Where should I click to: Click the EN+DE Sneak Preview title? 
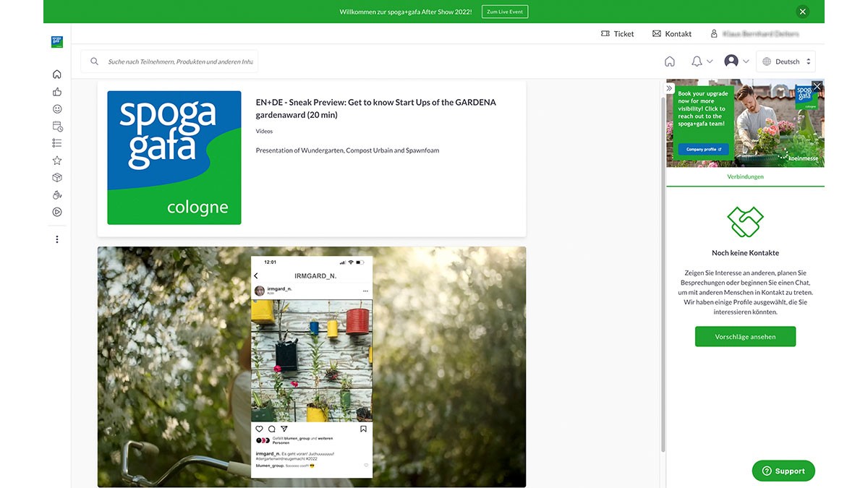coord(376,108)
